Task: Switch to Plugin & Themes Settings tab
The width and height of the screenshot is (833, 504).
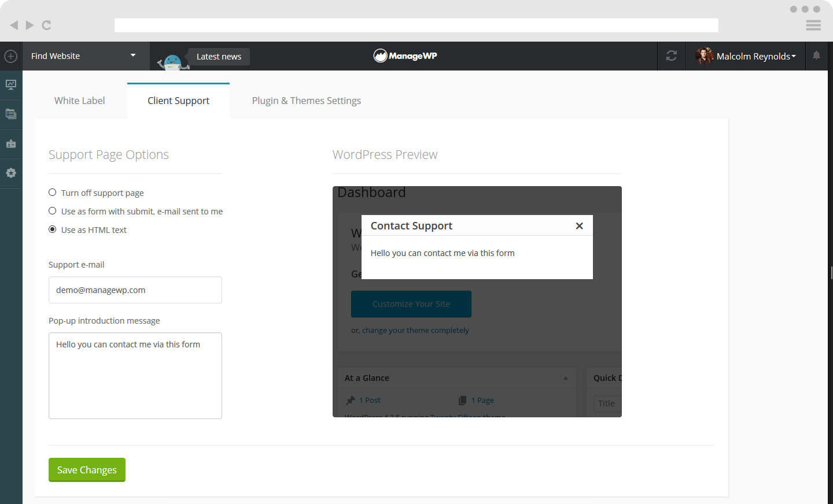Action: coord(307,101)
